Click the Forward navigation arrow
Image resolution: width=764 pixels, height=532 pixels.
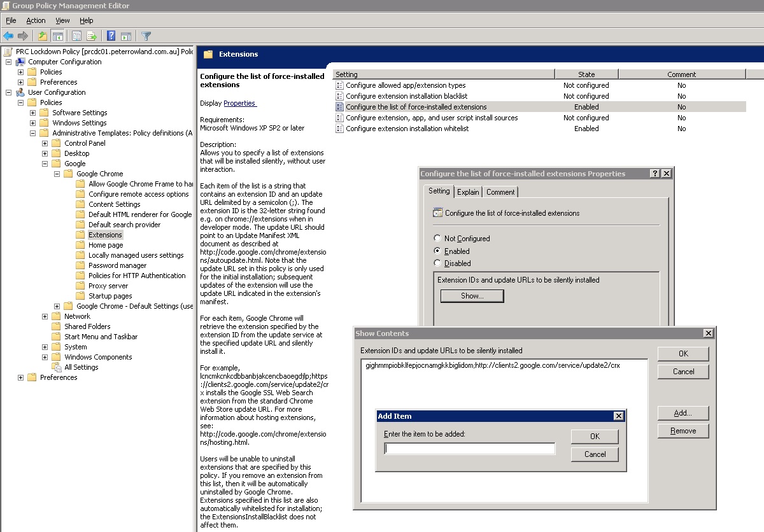[x=23, y=36]
